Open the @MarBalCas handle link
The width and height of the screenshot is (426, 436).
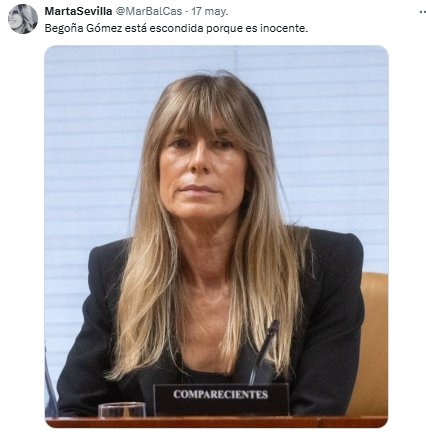[149, 11]
